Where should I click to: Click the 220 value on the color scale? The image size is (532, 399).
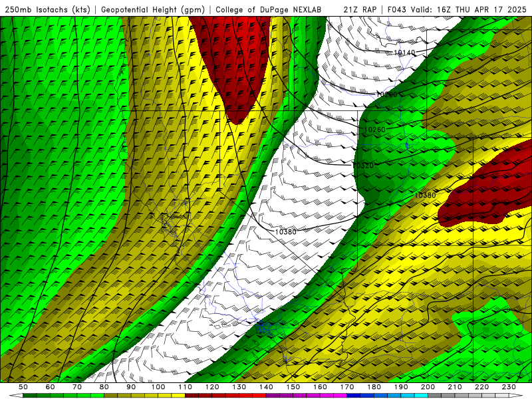[482, 387]
